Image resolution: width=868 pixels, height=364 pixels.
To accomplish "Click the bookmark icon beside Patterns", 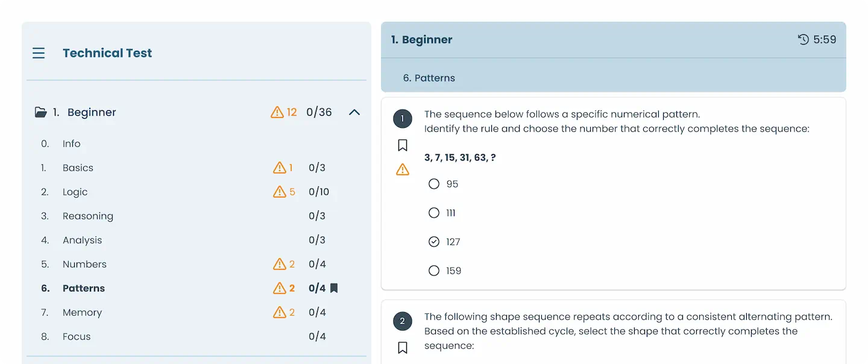I will click(334, 288).
